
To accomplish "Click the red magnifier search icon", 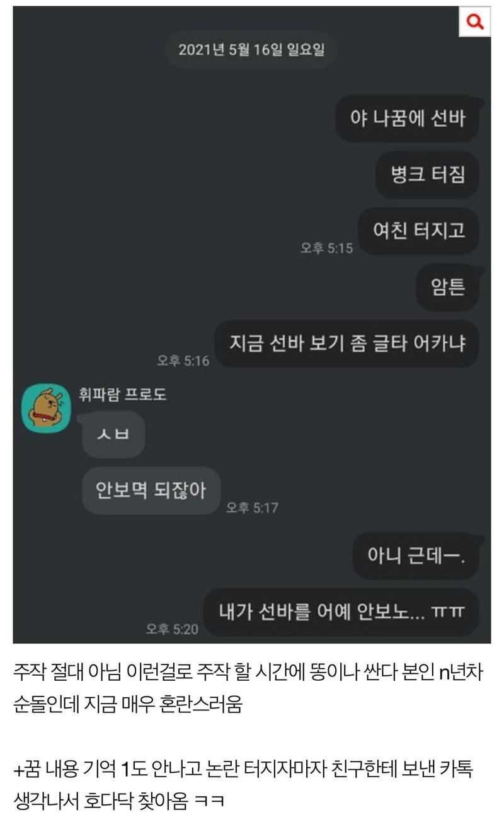I will tap(474, 22).
